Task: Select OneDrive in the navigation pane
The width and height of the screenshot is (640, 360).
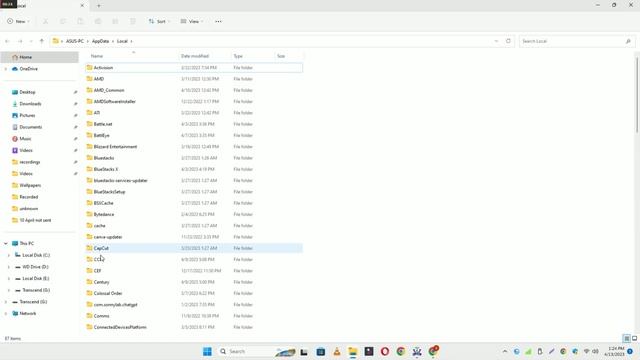Action: coord(29,69)
